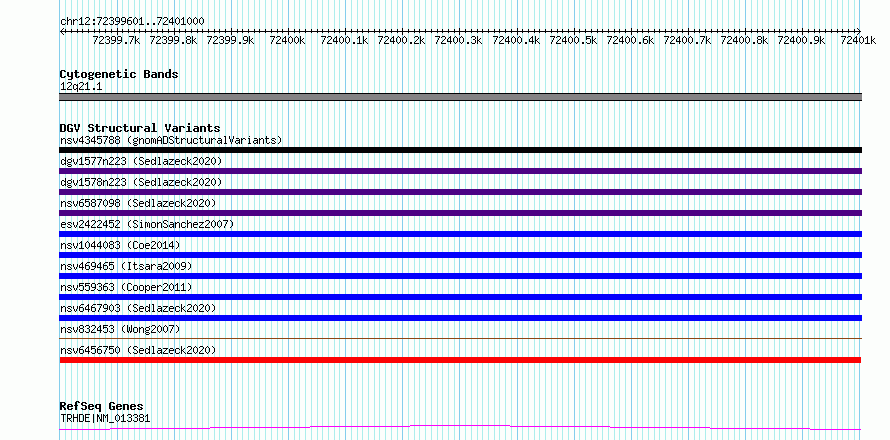The width and height of the screenshot is (890, 440).
Task: Click the 72401k ruler tick label
Action: pos(858,40)
